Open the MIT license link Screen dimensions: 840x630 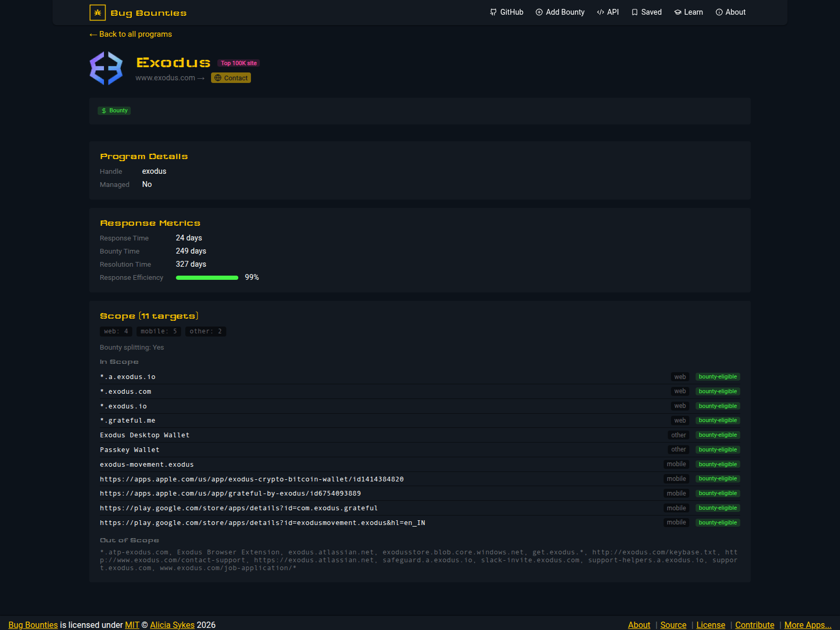click(x=131, y=625)
